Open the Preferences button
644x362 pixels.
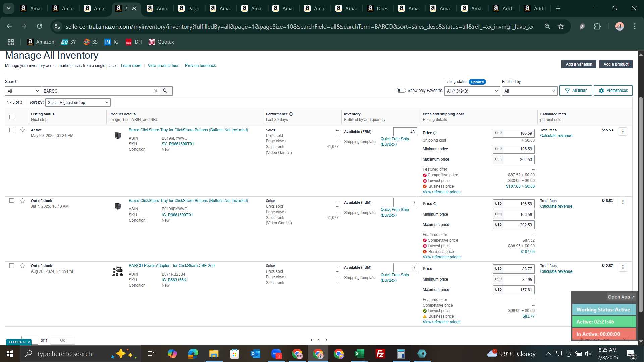(x=613, y=90)
